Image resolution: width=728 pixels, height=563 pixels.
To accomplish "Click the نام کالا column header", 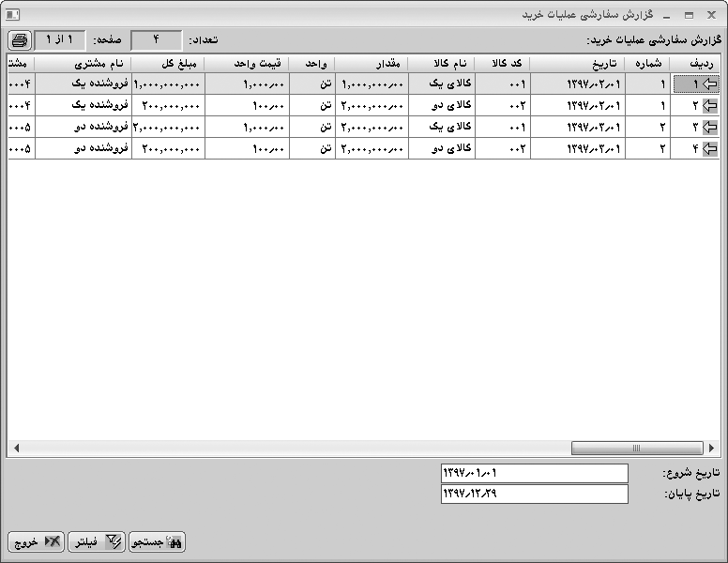I will click(x=441, y=63).
